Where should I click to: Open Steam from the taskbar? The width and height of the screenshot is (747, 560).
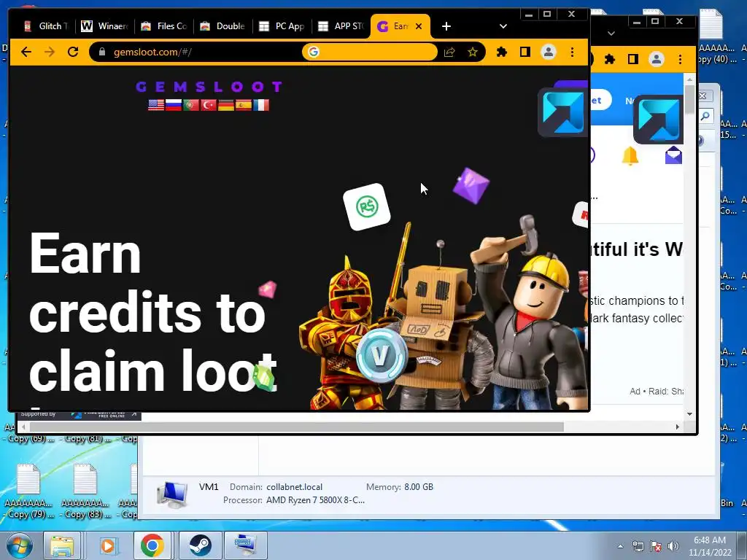(200, 545)
